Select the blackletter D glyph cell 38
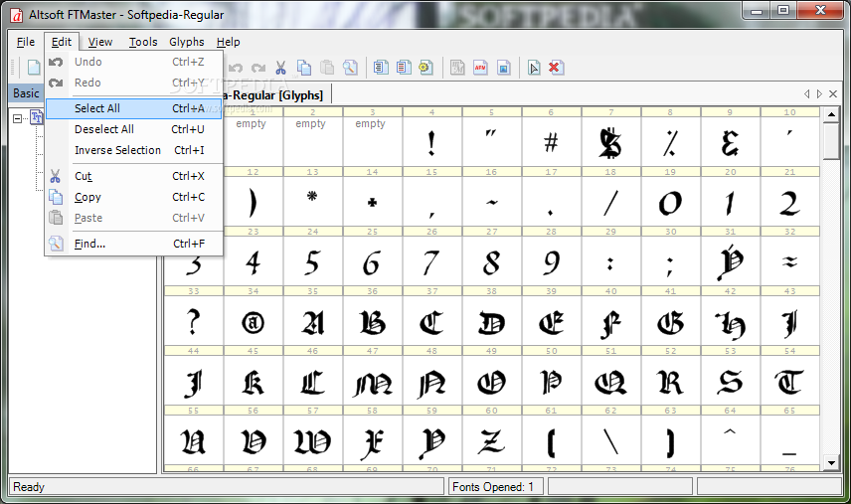This screenshot has height=504, width=851. tap(492, 321)
